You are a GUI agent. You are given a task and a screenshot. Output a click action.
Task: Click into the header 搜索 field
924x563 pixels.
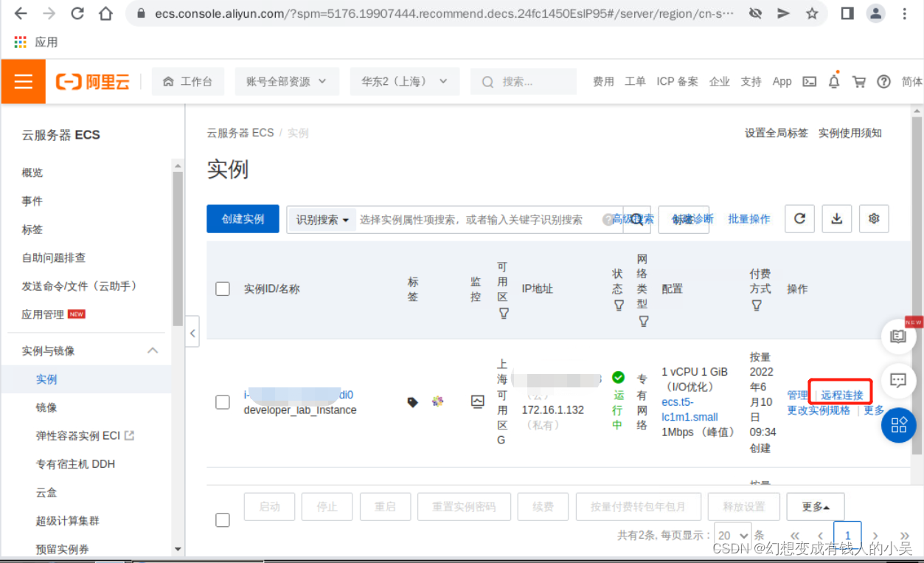(524, 82)
